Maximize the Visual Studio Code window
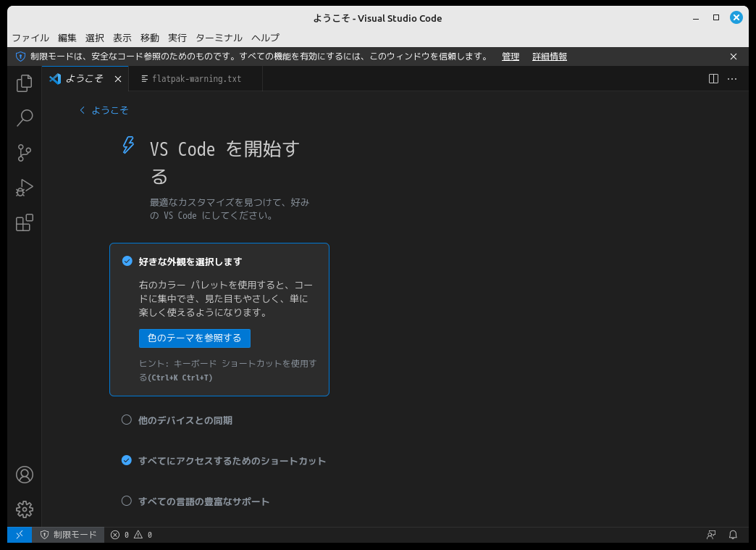The height and width of the screenshot is (550, 756). (716, 18)
